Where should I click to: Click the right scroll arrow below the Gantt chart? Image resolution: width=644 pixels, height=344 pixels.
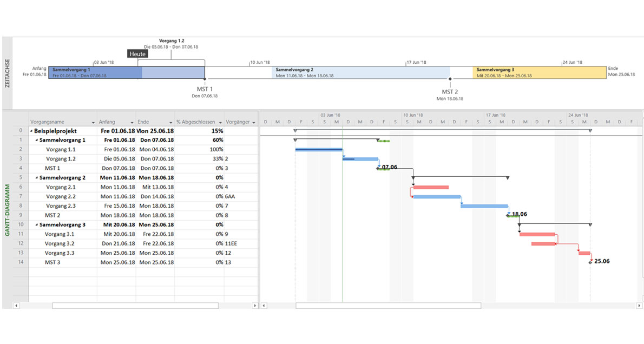click(x=639, y=306)
